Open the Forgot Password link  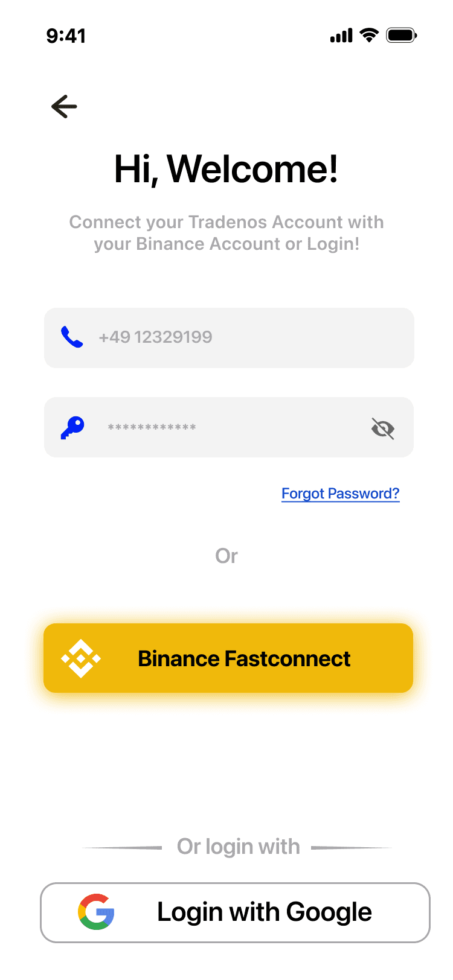coord(340,494)
